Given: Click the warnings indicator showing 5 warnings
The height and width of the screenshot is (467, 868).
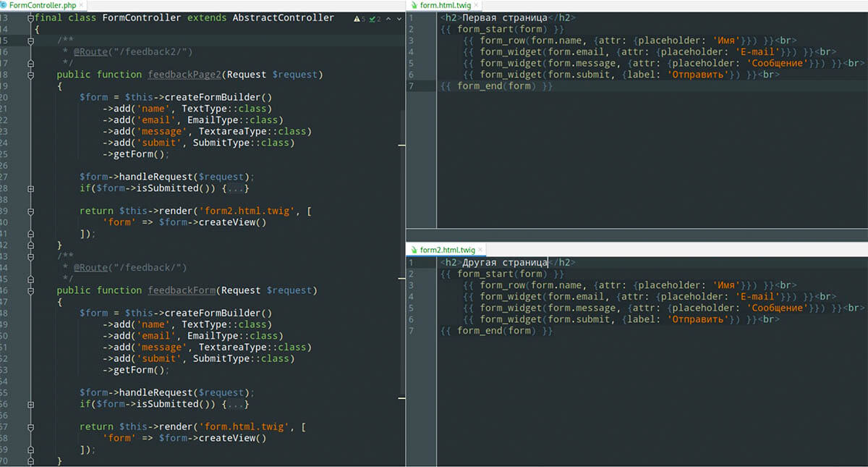Looking at the screenshot, I should (359, 19).
